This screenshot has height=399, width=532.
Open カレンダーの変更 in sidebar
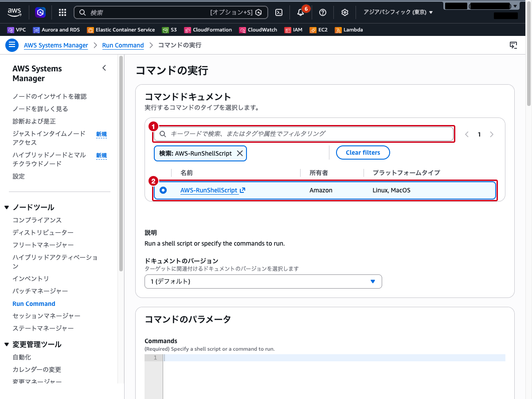click(x=37, y=369)
